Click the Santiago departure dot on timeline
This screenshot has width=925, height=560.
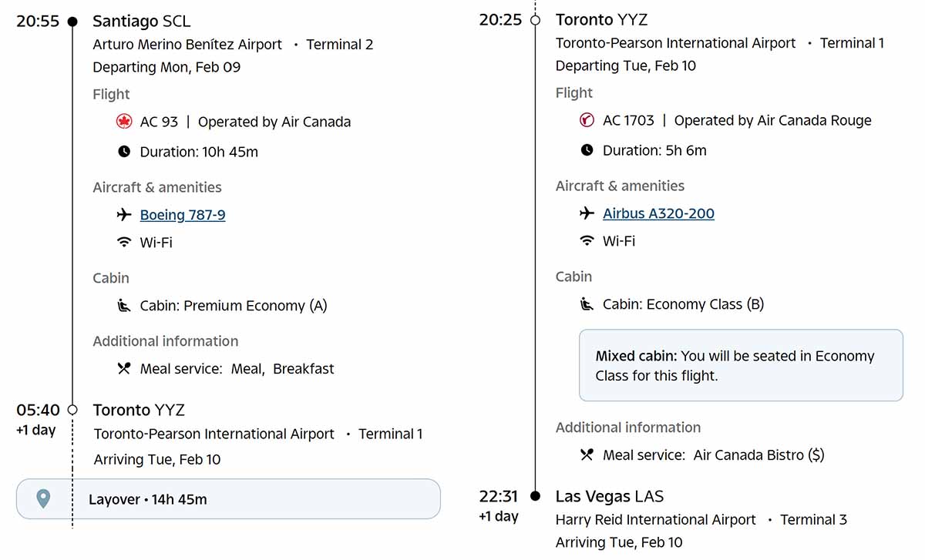(72, 22)
